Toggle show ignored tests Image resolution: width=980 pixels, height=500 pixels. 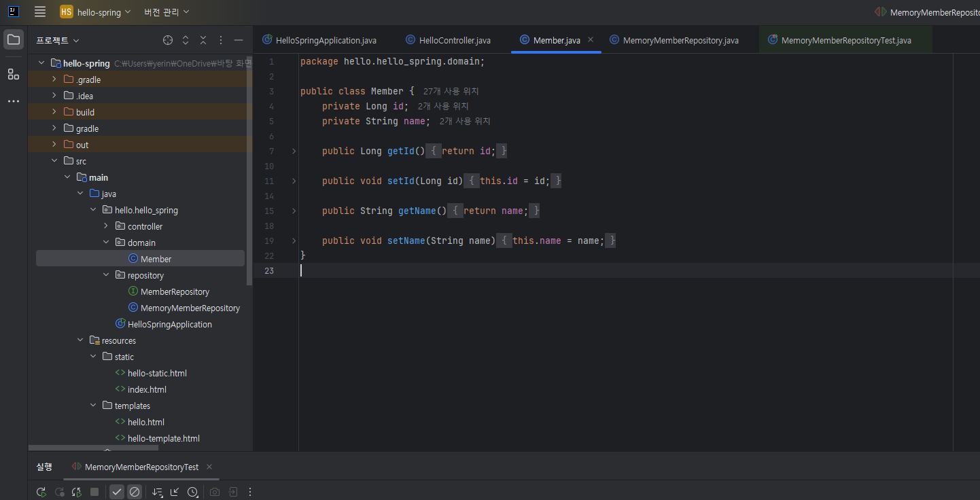[135, 492]
